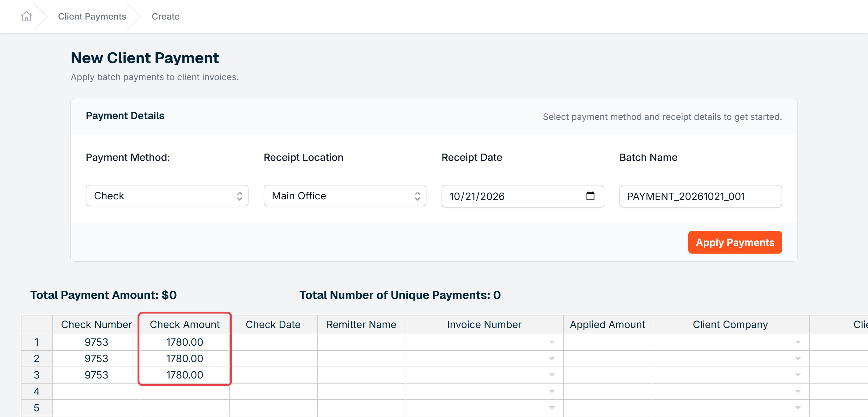868x417 pixels.
Task: Go to the home icon breadcrumb
Action: [x=26, y=16]
